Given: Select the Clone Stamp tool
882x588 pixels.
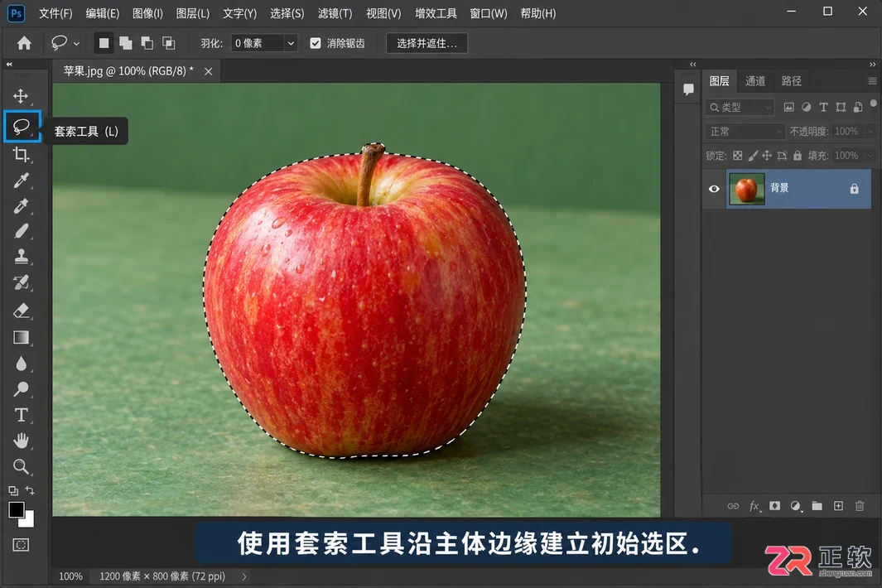Looking at the screenshot, I should tap(21, 257).
